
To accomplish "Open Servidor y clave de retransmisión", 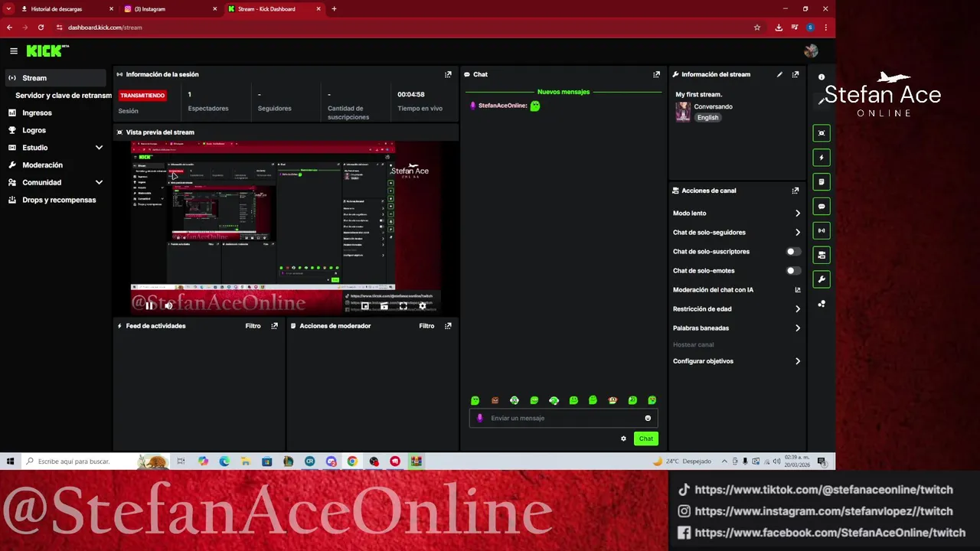I will point(64,96).
